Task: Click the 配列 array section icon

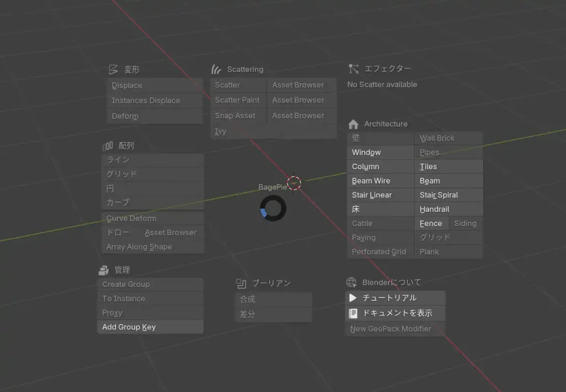Action: point(108,146)
